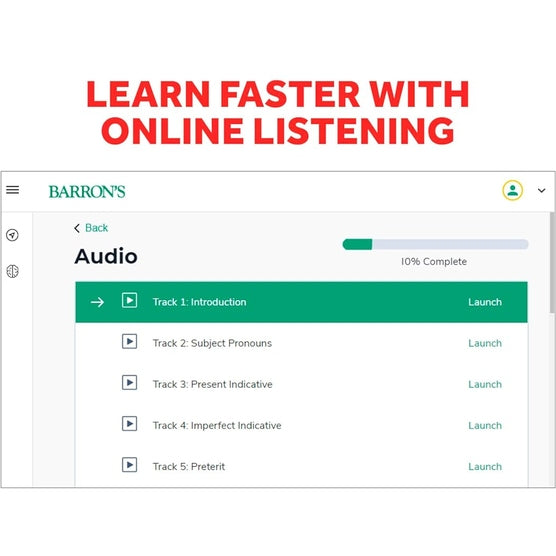Viewport: 556px width, 556px height.
Task: Play Track 4 Imperfect Indicative icon
Action: pos(129,424)
